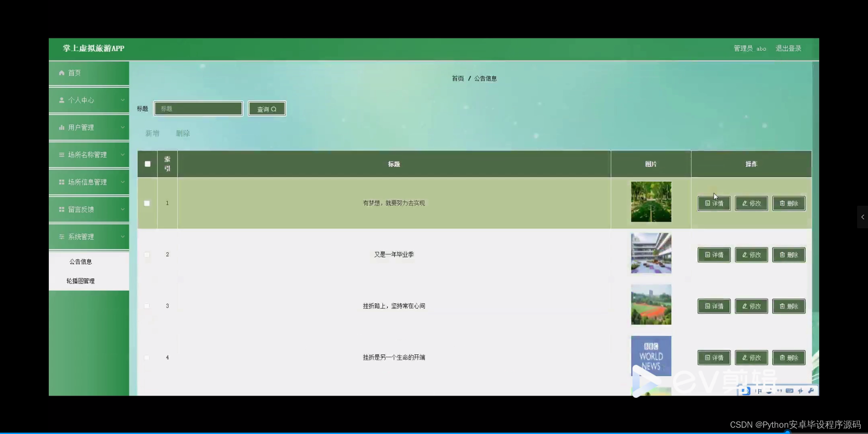This screenshot has width=868, height=434.
Task: Click the magnifier icon in the 查询 button
Action: tap(274, 108)
